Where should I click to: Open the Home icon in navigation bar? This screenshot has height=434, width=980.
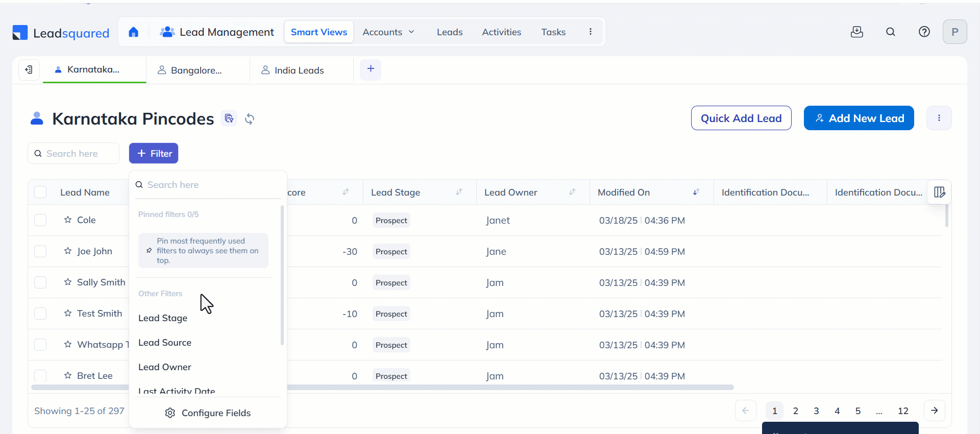coord(133,32)
